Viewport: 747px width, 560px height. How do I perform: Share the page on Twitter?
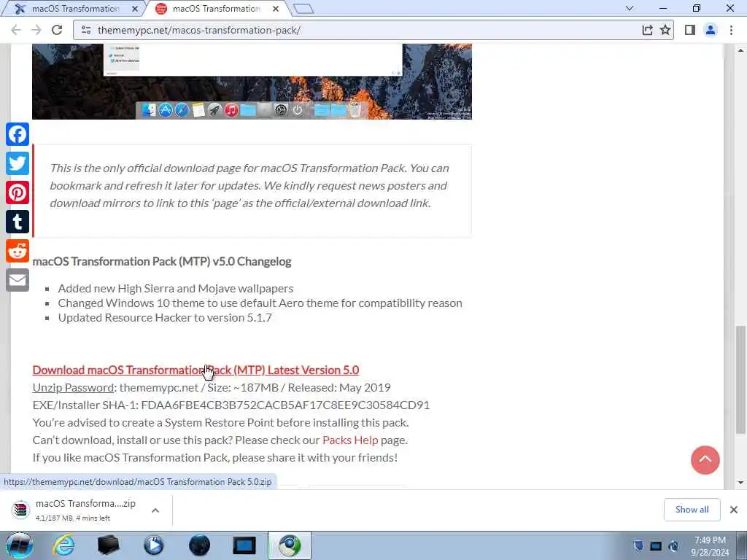click(x=18, y=163)
